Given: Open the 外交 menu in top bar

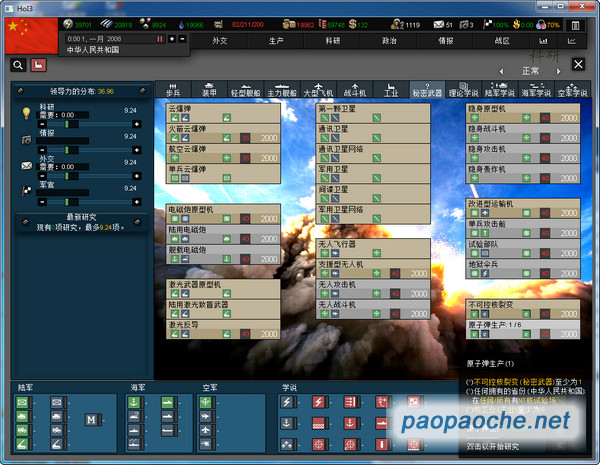Looking at the screenshot, I should point(220,41).
